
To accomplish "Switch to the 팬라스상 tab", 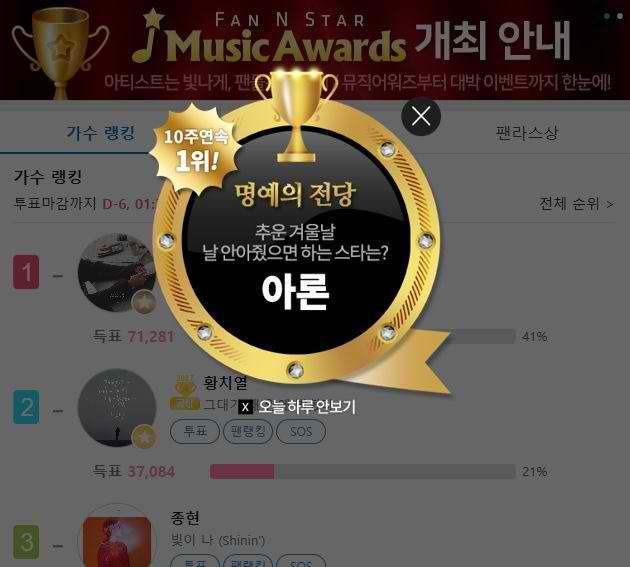I will point(527,133).
